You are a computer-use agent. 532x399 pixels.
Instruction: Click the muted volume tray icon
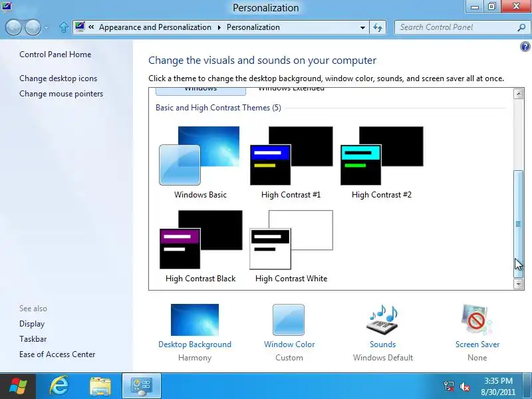[x=464, y=386]
